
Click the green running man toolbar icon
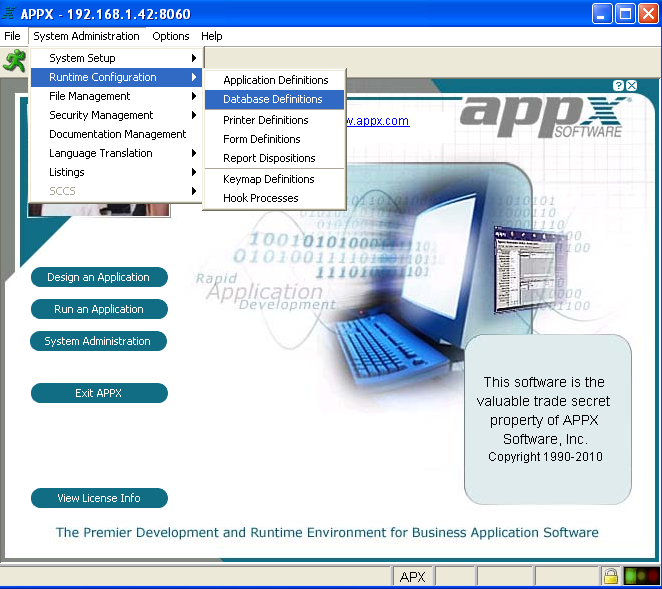point(14,60)
